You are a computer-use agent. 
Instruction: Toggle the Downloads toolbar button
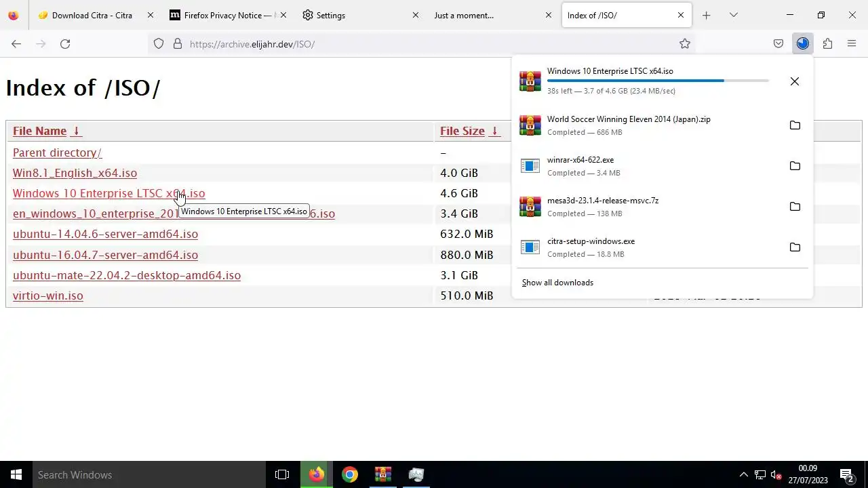click(x=803, y=43)
